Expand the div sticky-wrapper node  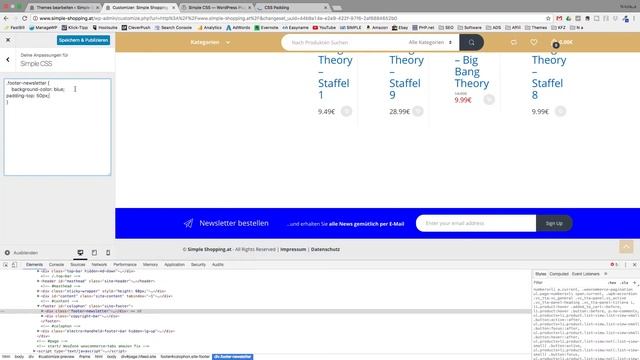(39, 291)
